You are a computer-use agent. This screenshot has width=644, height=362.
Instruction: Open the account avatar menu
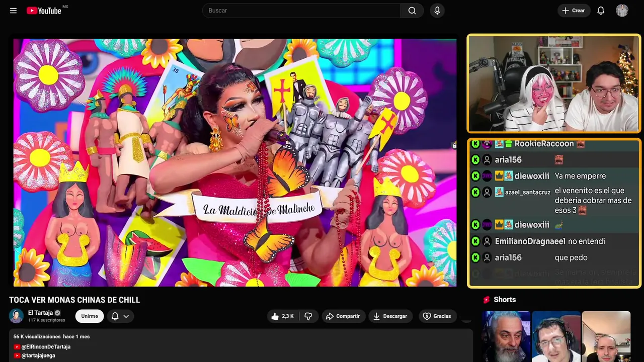[622, 11]
